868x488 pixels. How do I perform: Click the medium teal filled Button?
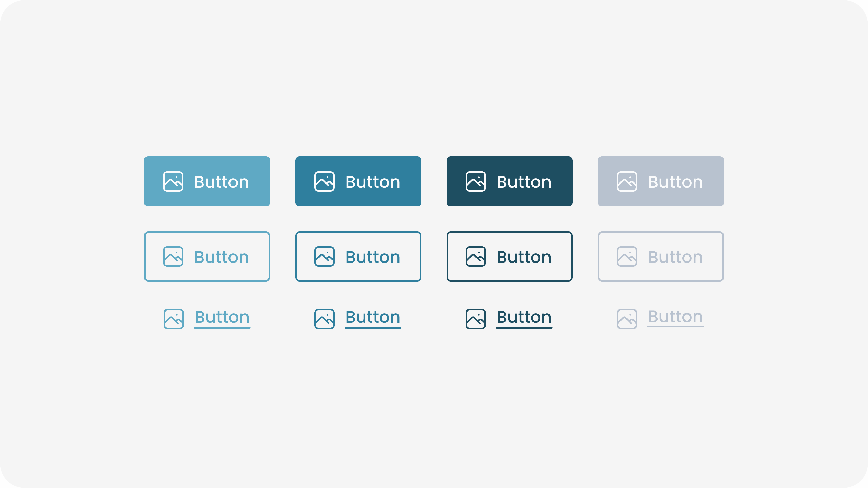coord(358,181)
